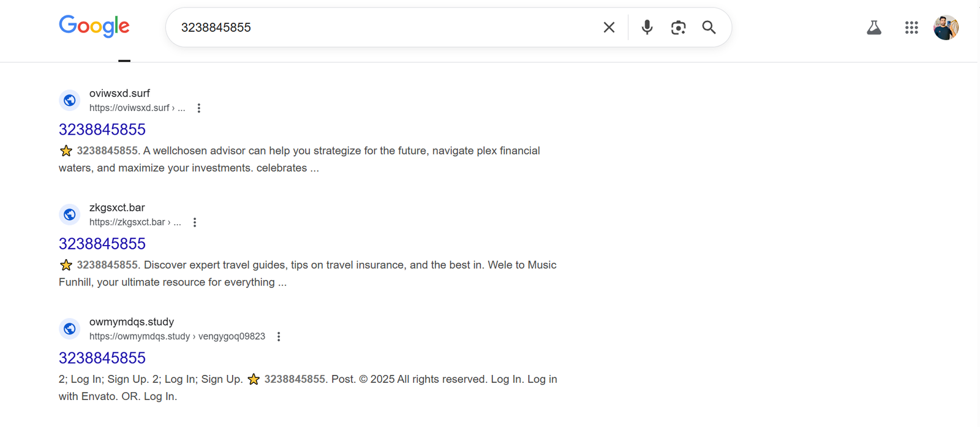Click the oviwsxd.surf globe favicon
This screenshot has width=980, height=427.
[70, 100]
